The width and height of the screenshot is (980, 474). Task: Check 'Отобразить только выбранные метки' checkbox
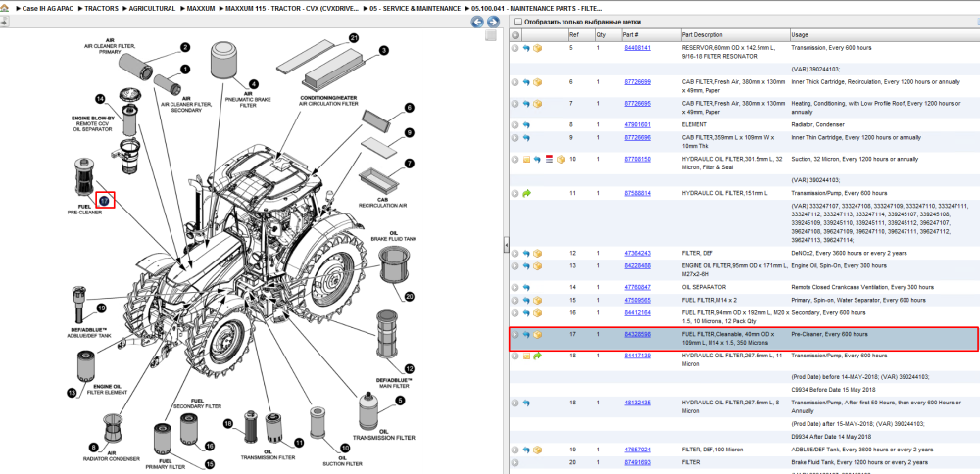516,22
